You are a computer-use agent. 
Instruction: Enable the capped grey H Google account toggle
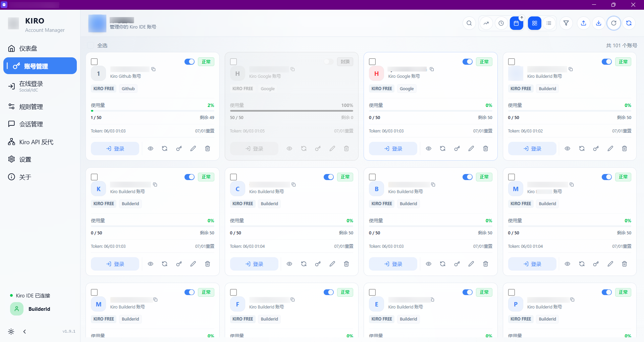point(329,62)
